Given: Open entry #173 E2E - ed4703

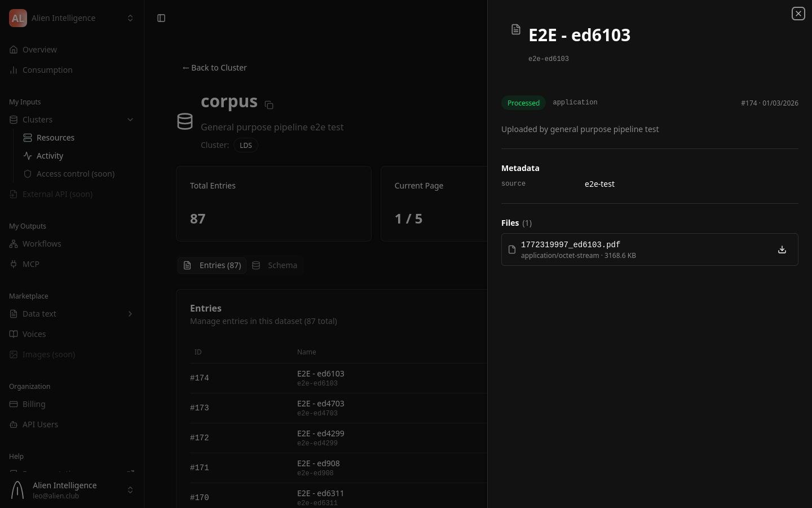Looking at the screenshot, I should click(x=321, y=408).
